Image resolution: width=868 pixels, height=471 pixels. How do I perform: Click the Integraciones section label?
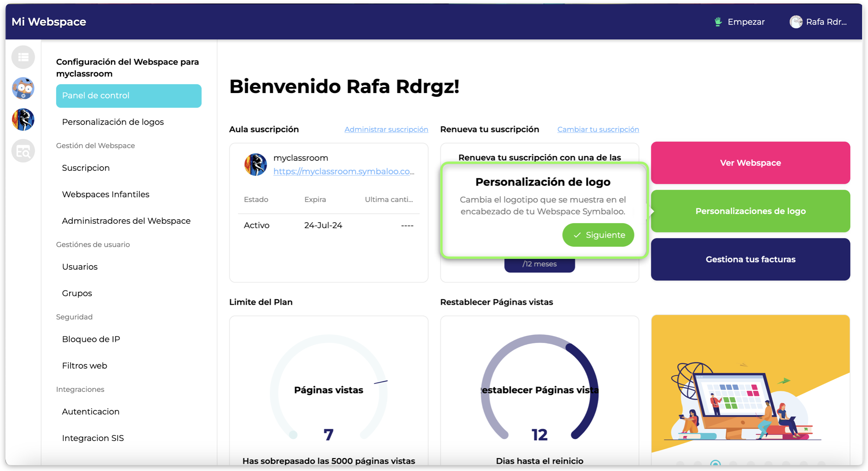pyautogui.click(x=80, y=389)
